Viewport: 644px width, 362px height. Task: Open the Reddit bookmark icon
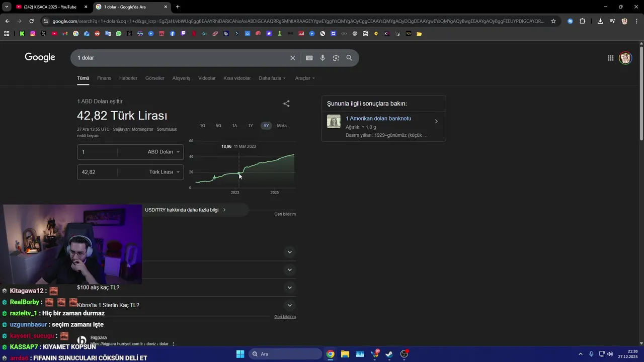(97, 34)
